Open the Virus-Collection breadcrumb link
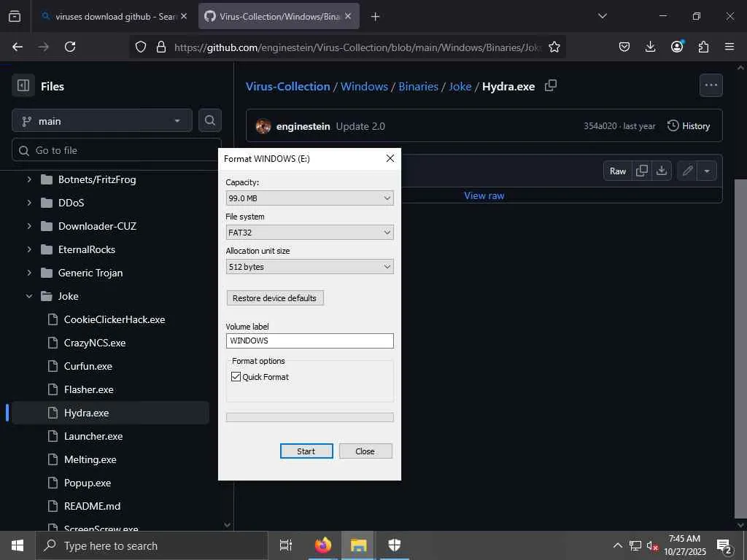Screen dimensions: 747x560 (x=287, y=86)
